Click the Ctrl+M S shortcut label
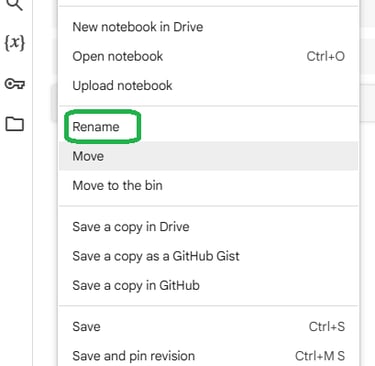Viewport: 375px width, 366px height. 320,356
